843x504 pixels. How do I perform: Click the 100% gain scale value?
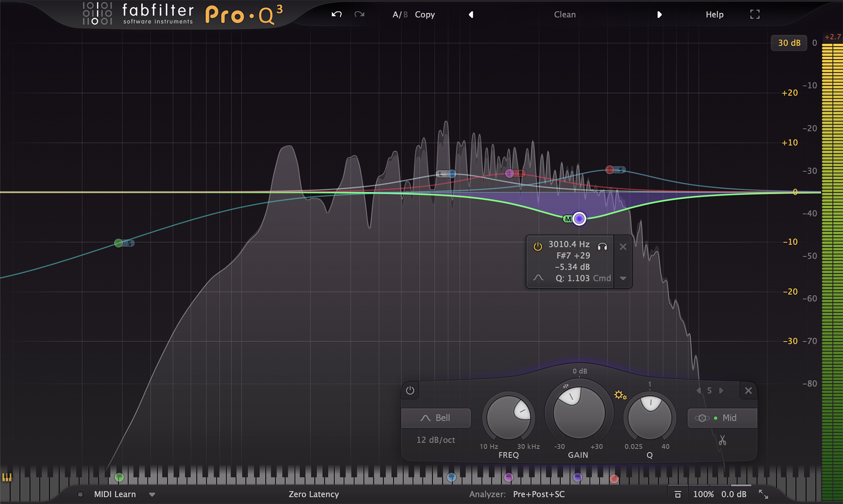[703, 494]
